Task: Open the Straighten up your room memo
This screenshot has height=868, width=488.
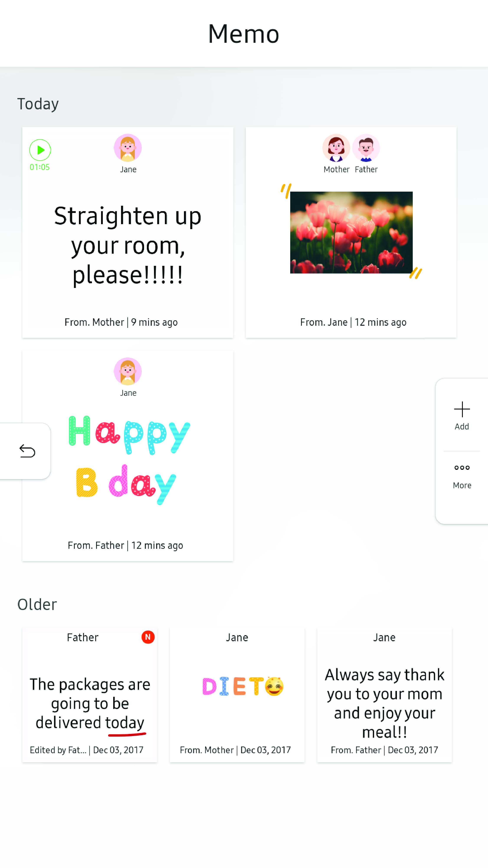Action: click(128, 232)
